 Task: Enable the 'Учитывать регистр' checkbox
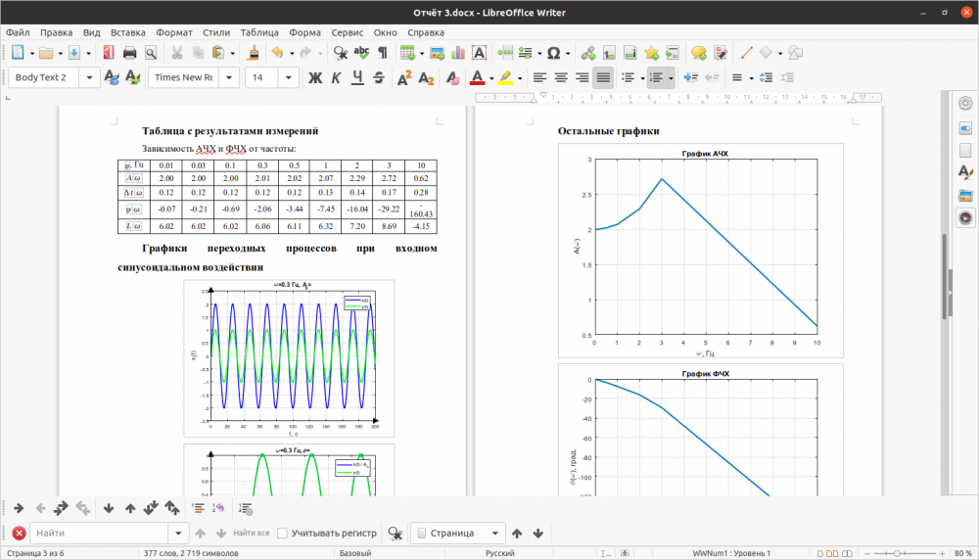[283, 534]
